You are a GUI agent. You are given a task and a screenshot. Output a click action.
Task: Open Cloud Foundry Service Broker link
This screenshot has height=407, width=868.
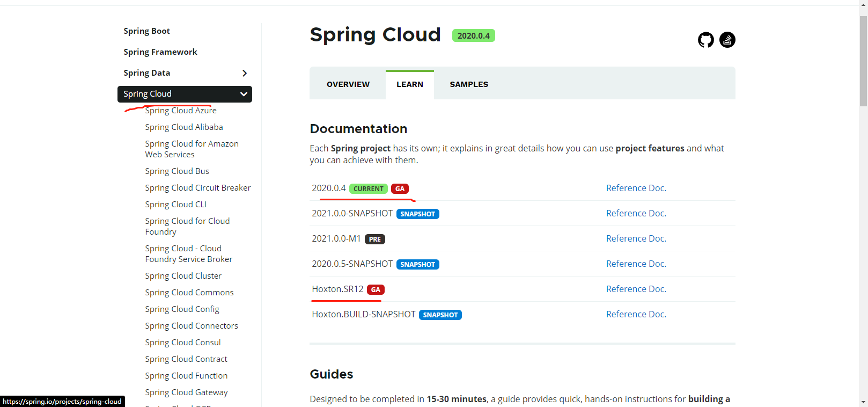pos(189,254)
